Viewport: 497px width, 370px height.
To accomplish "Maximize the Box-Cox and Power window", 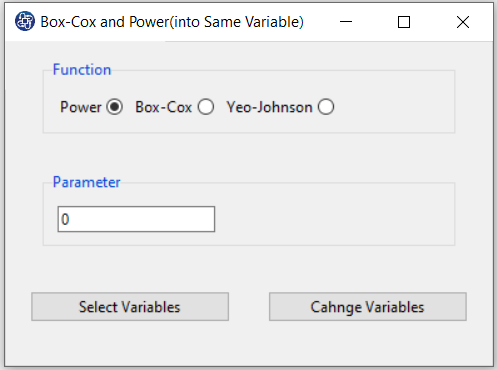I will [x=404, y=22].
